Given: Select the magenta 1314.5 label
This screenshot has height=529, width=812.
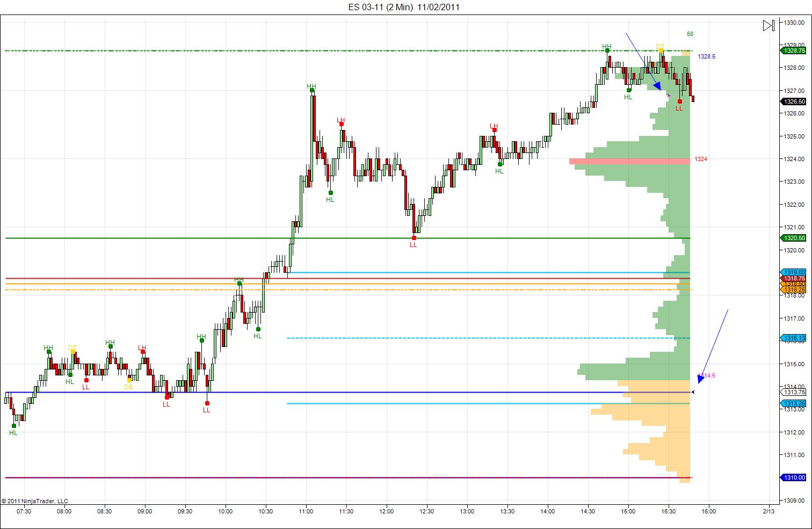Looking at the screenshot, I should tap(707, 375).
